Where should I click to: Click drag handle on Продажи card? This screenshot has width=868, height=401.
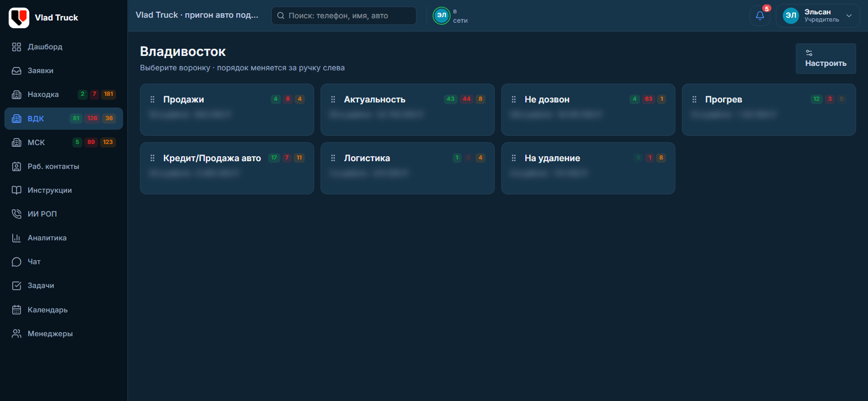(152, 99)
